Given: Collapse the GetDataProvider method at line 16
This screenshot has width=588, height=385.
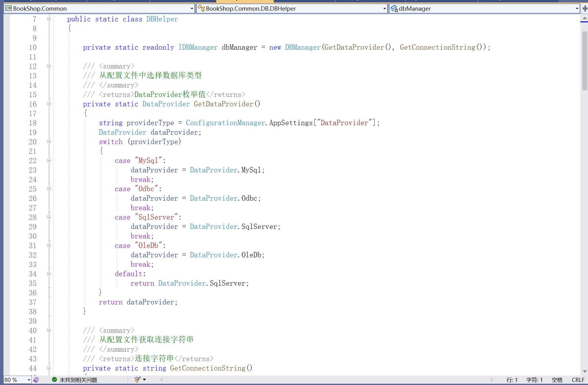Looking at the screenshot, I should tap(49, 104).
